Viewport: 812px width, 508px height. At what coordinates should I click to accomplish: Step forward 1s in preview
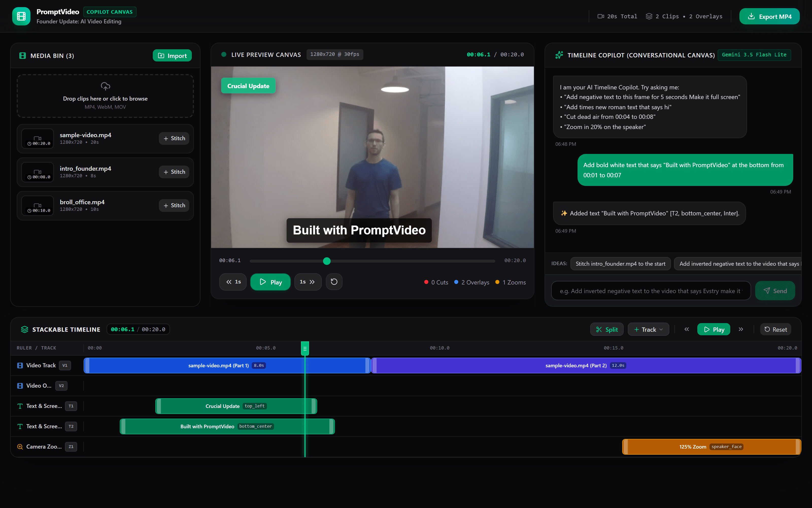[x=308, y=282]
